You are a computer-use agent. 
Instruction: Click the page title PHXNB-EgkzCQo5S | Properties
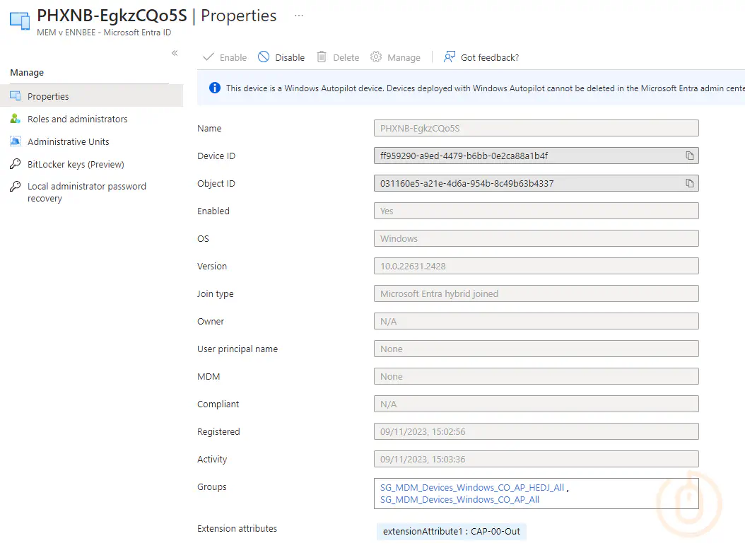pos(157,16)
